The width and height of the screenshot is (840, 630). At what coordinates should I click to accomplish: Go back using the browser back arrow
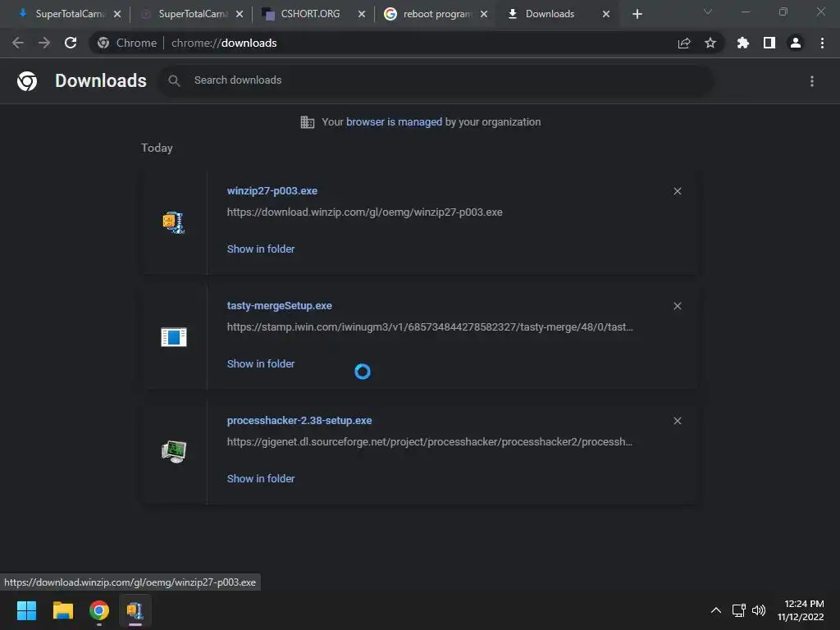click(x=18, y=43)
